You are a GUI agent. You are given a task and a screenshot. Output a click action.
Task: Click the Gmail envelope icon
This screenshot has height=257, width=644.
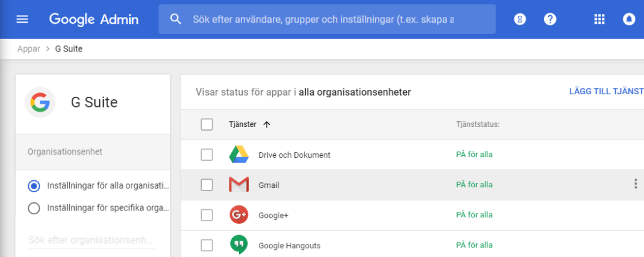[238, 185]
